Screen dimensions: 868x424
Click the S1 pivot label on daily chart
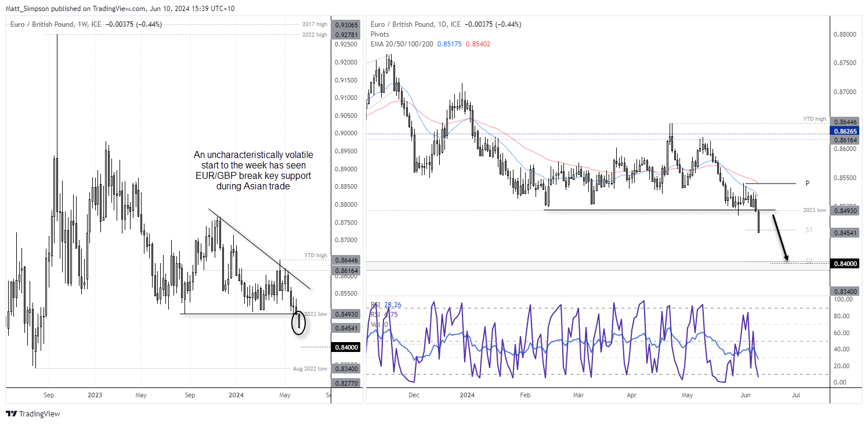pyautogui.click(x=808, y=230)
